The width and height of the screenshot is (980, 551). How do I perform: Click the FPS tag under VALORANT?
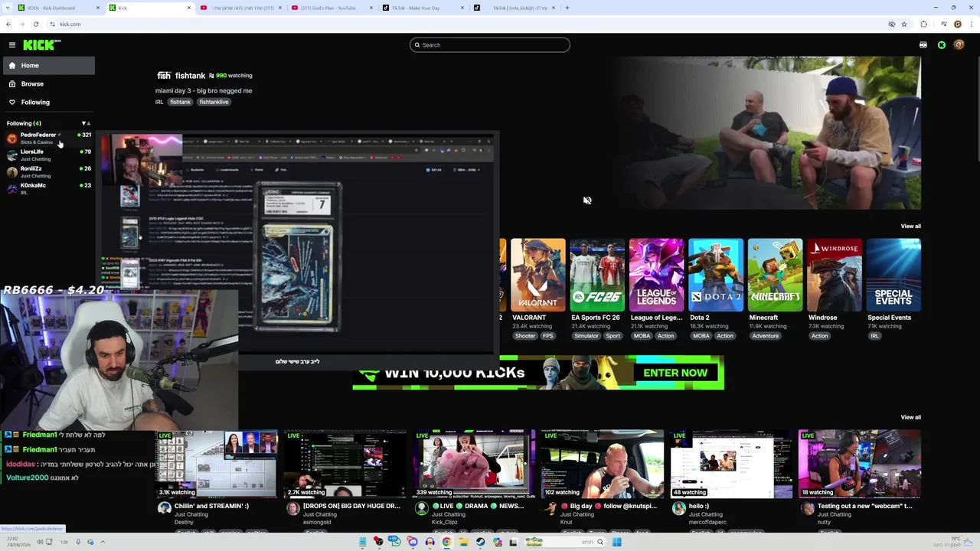548,336
